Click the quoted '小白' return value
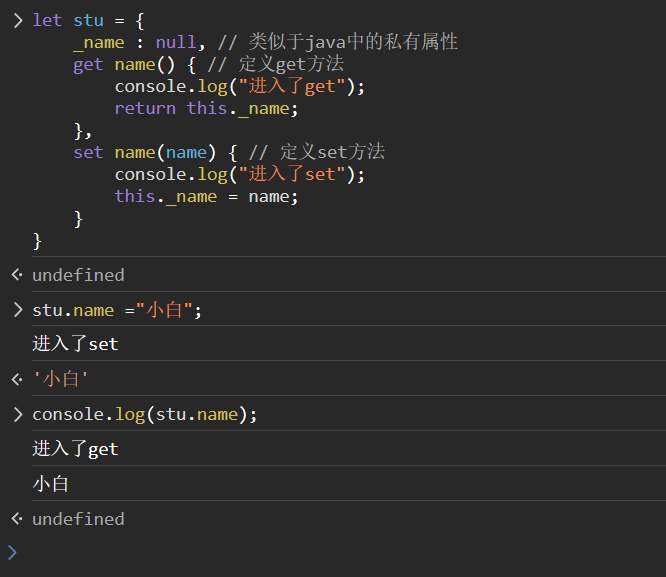Viewport: 666px width, 577px height. (56, 379)
